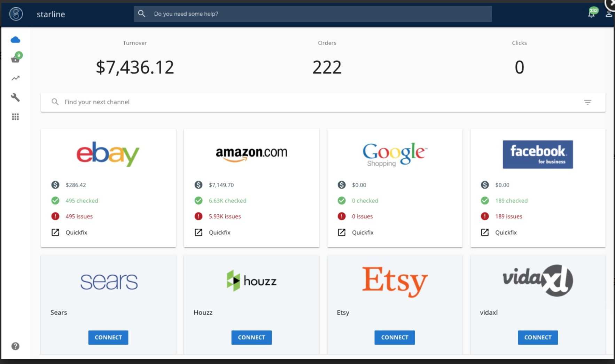This screenshot has width=615, height=364.
Task: Open Google Shopping Quickfix link
Action: (363, 232)
